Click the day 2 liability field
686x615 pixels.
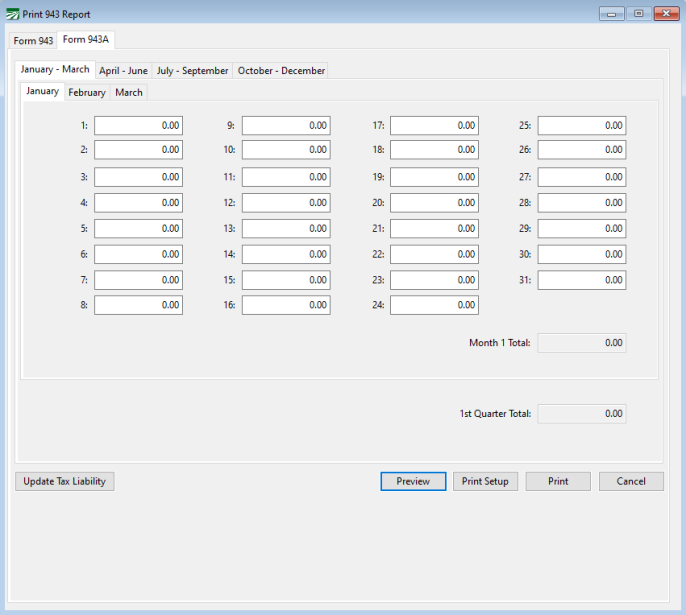point(138,150)
